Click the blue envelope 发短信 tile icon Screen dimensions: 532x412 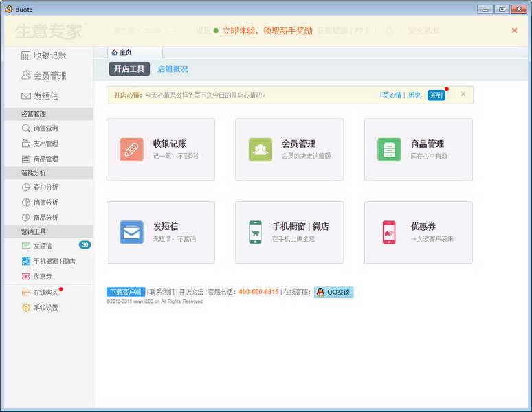coord(131,232)
